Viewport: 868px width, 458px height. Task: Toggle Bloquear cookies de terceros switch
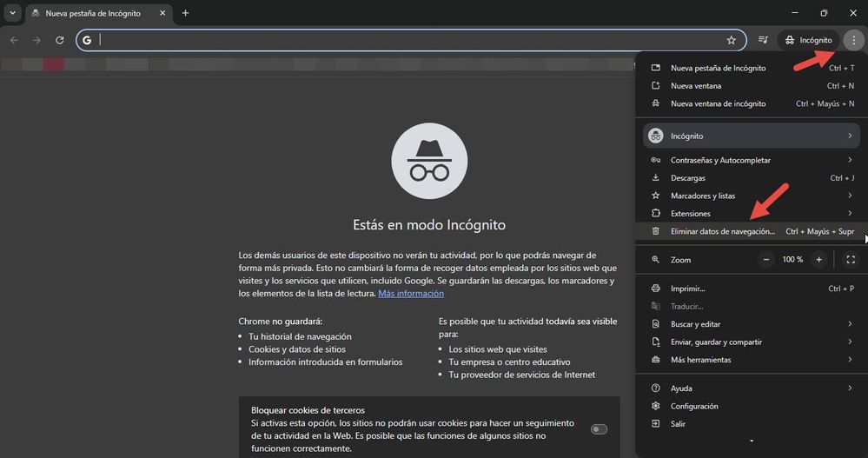(599, 428)
